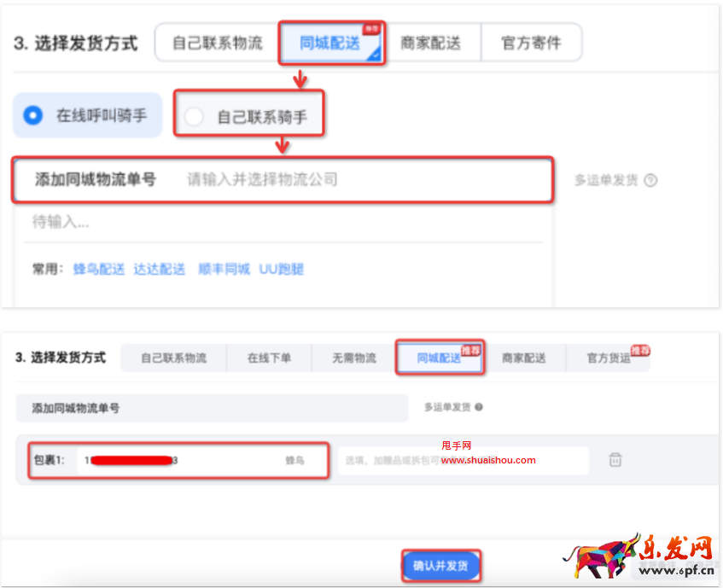Open the 官方寄件 tab
The height and width of the screenshot is (588, 723).
[x=532, y=42]
